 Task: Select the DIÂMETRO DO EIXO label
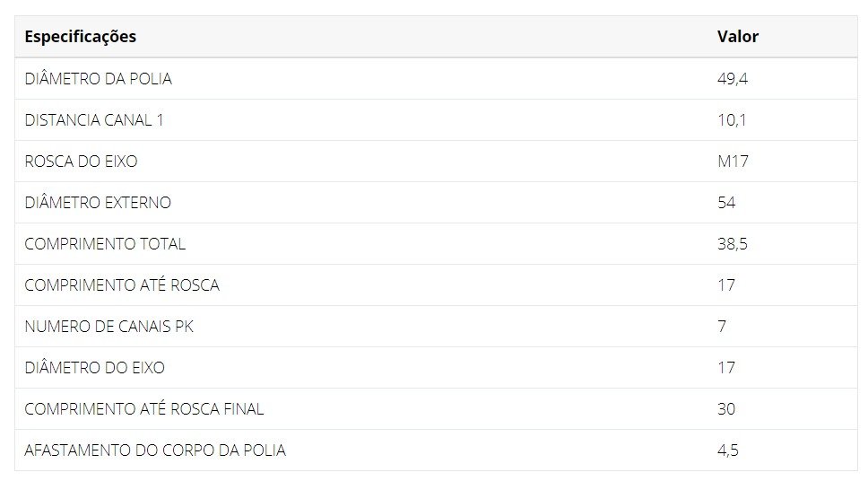(95, 367)
